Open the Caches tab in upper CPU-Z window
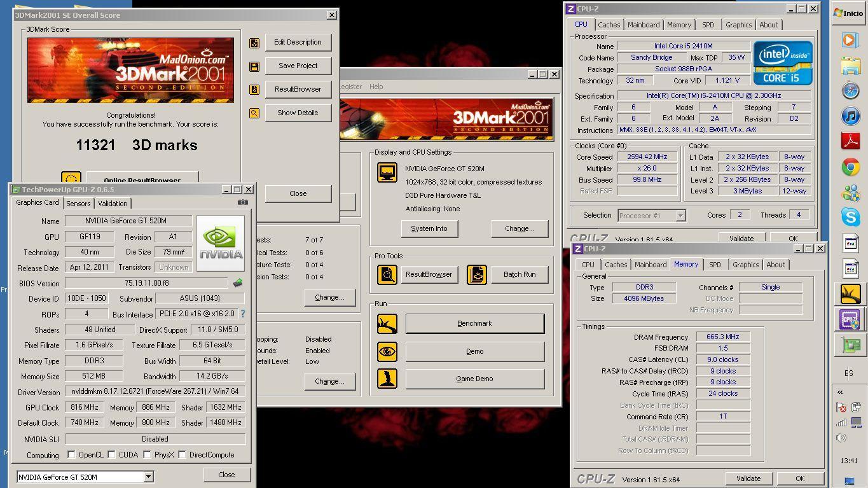Viewport: 868px width, 488px height. 609,25
